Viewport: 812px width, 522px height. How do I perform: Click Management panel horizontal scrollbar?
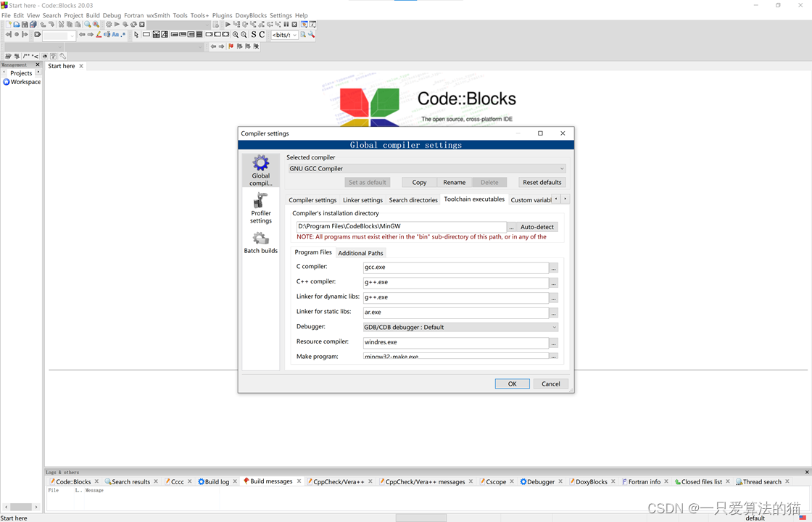pos(21,507)
